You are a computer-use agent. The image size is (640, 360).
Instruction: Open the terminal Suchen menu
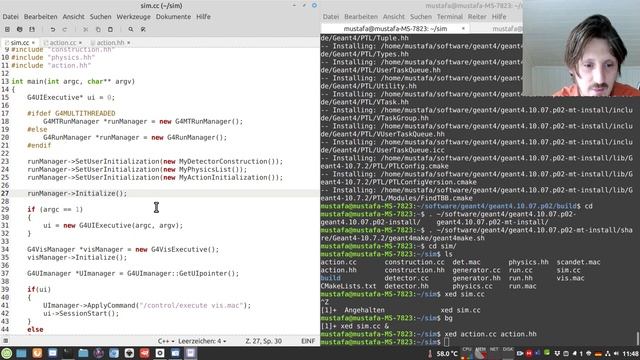[x=421, y=17]
